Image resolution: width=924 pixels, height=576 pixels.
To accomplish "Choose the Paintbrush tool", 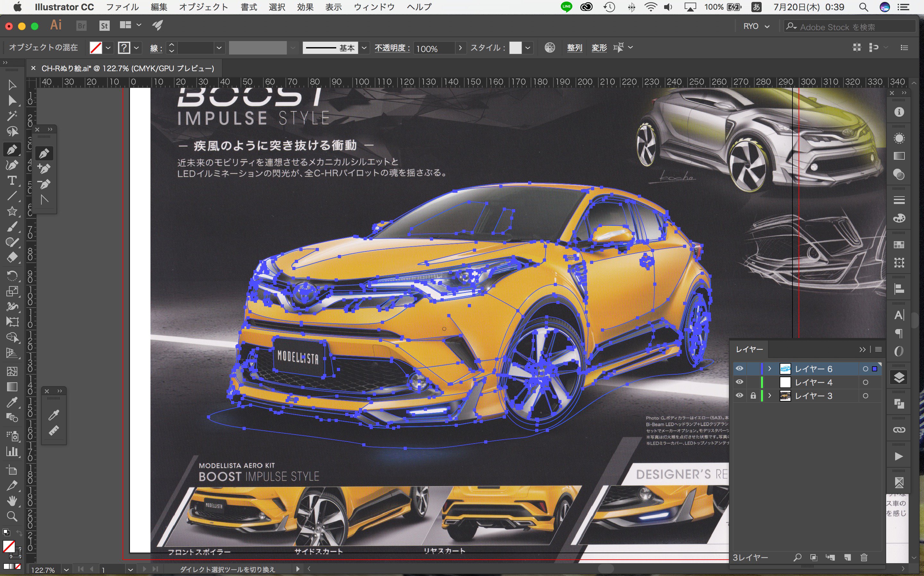I will [x=12, y=227].
